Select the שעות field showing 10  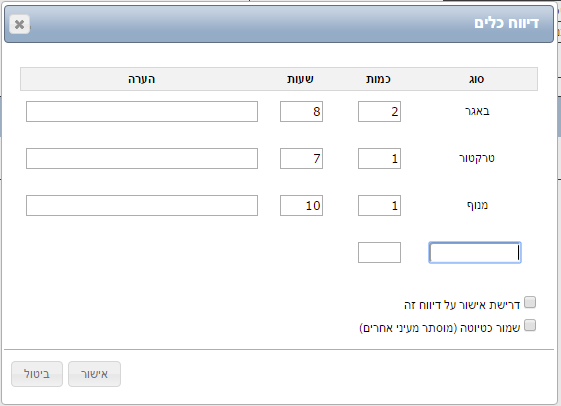click(301, 205)
